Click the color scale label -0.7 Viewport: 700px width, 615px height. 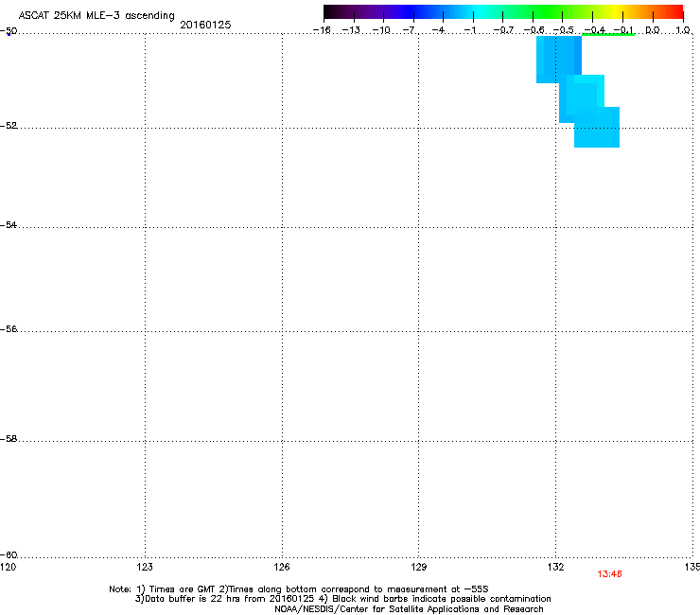pyautogui.click(x=503, y=30)
